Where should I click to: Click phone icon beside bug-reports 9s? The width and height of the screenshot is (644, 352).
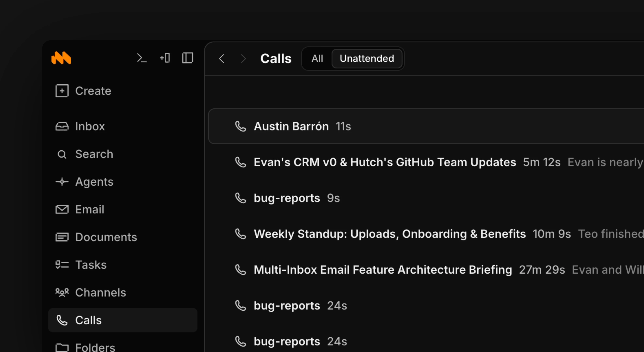tap(240, 198)
